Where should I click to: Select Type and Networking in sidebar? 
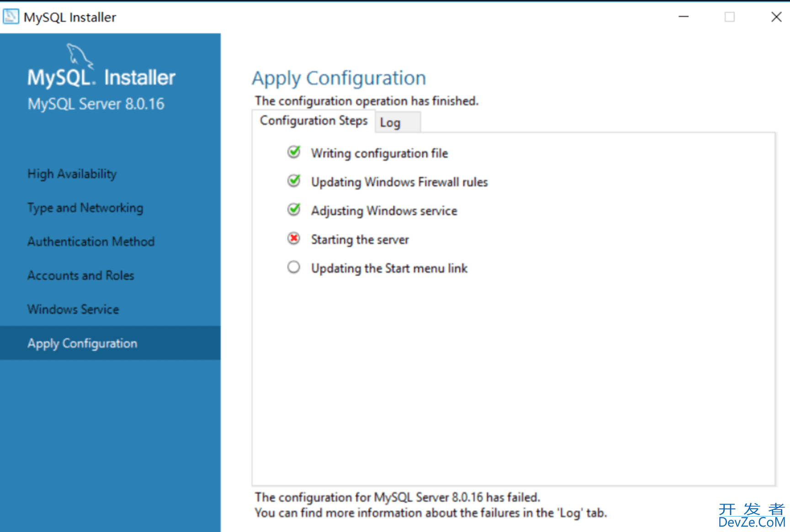(85, 208)
